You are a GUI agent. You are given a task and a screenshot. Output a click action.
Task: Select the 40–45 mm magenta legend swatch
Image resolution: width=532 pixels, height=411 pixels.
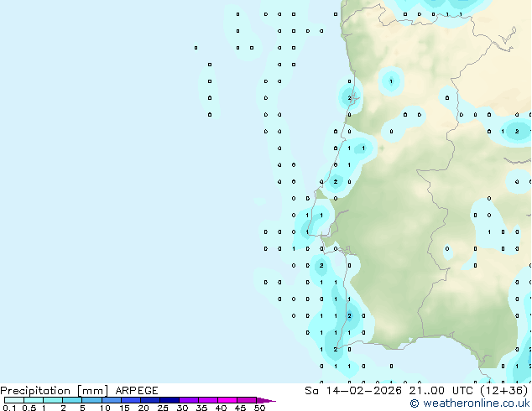[x=227, y=400]
